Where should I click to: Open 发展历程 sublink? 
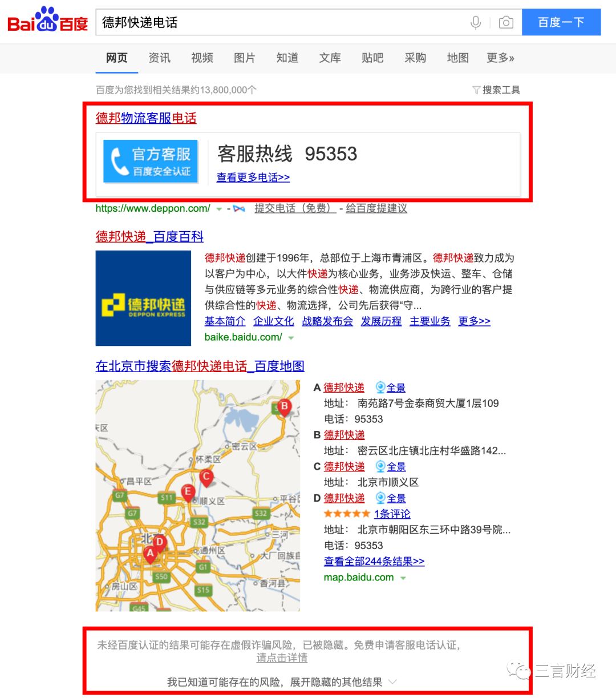[382, 321]
